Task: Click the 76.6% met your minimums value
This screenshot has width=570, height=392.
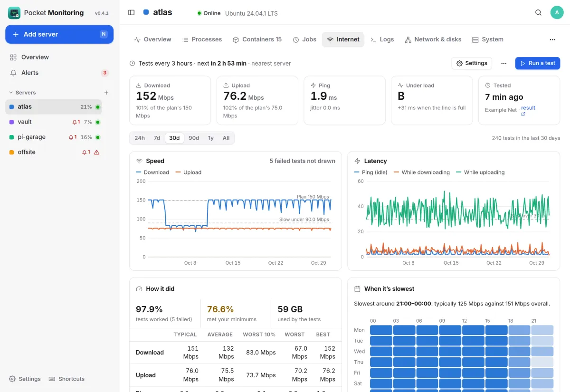Action: 220,309
